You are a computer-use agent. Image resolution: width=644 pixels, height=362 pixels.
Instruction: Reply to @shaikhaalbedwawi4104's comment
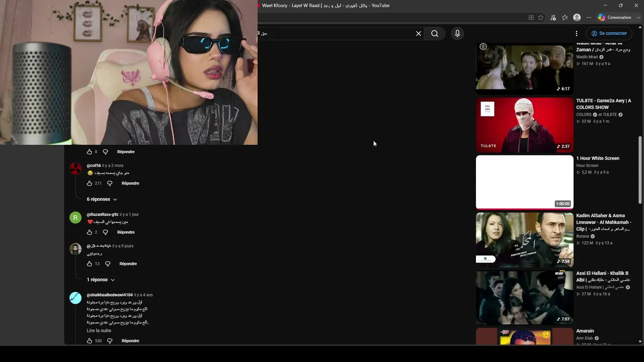130,341
